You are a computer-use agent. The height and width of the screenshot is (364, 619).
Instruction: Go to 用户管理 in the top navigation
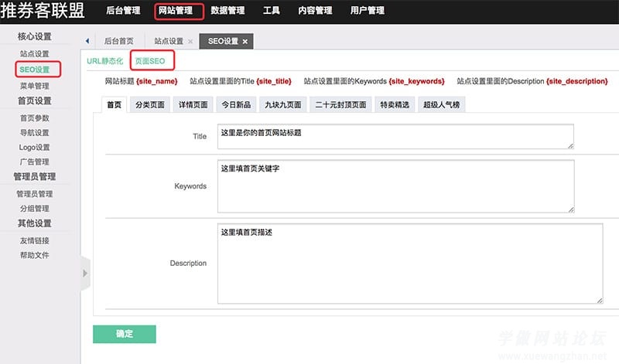coord(367,11)
